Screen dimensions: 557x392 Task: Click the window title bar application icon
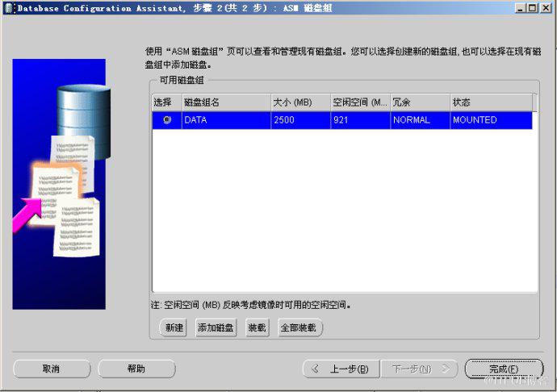click(x=10, y=8)
